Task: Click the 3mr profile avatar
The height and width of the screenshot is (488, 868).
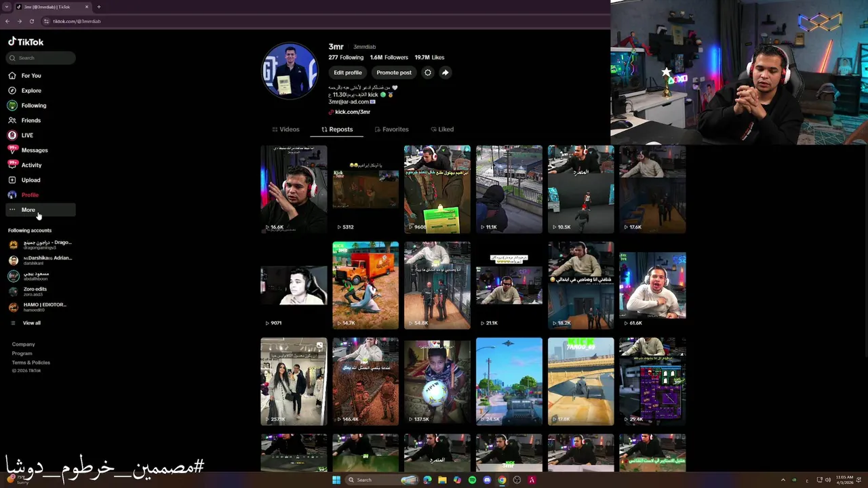Action: pos(290,70)
